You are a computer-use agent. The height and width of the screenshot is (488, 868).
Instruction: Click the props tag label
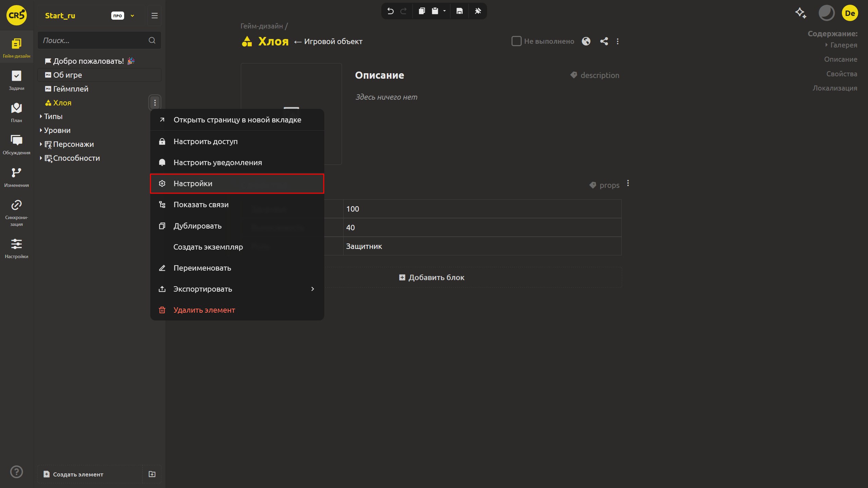point(604,185)
